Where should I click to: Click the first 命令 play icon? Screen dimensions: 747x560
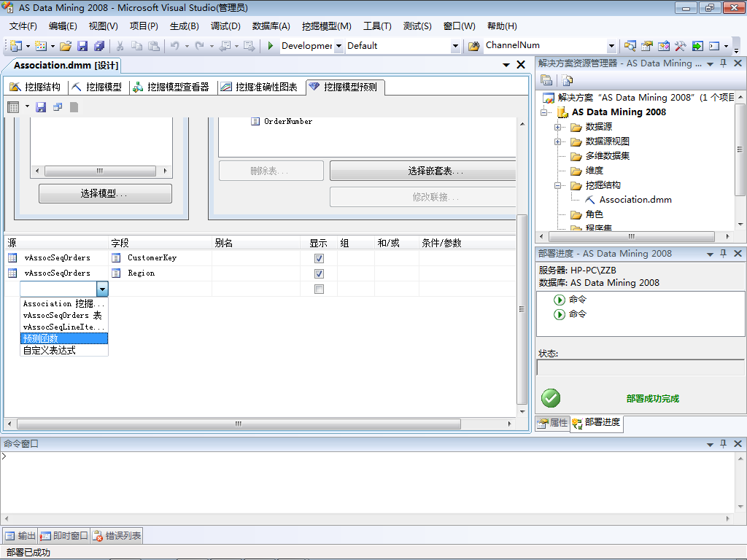[559, 300]
